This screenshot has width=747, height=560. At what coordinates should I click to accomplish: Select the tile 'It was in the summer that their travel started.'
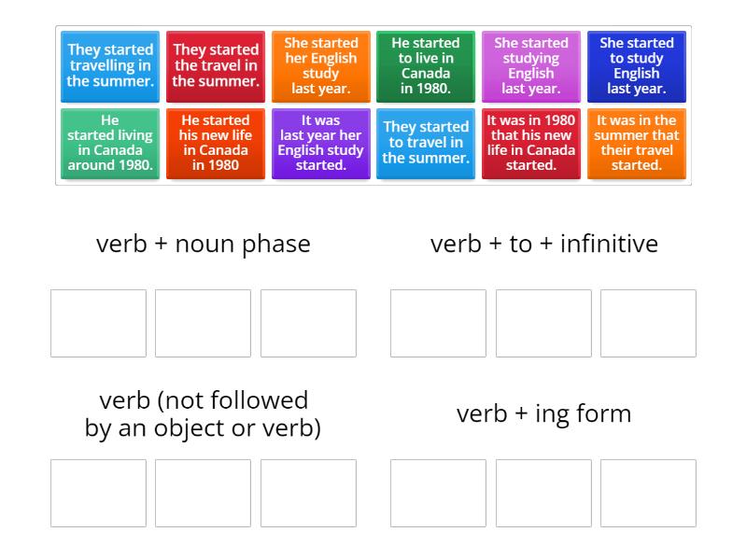(637, 143)
